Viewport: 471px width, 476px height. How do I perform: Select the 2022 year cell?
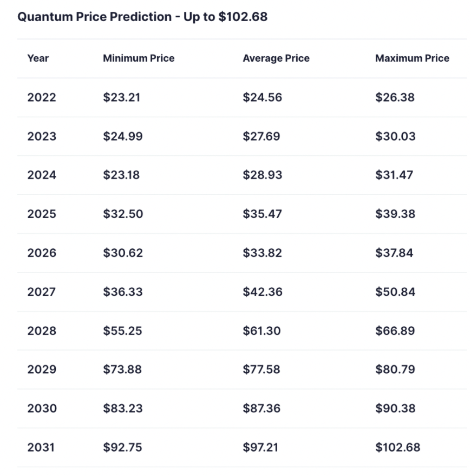point(42,97)
